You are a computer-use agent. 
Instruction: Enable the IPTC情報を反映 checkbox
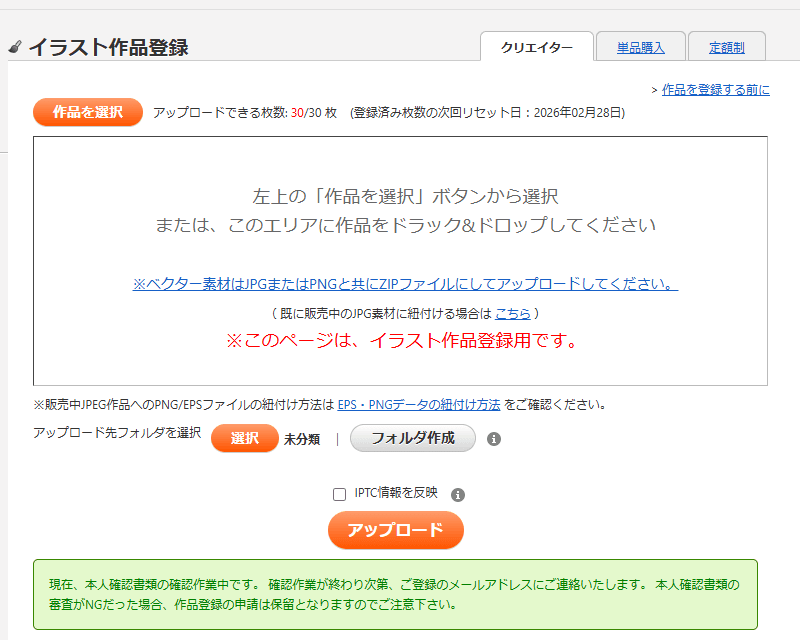tap(340, 494)
